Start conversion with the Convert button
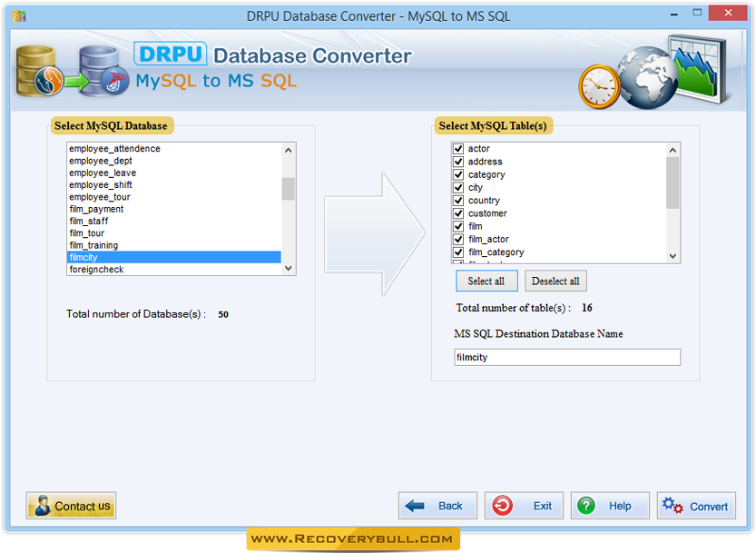Image resolution: width=756 pixels, height=553 pixels. [x=696, y=506]
